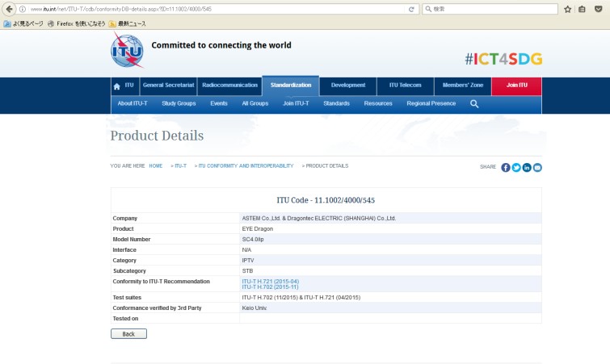Share page on LinkedIn
610x364 pixels.
coord(527,167)
